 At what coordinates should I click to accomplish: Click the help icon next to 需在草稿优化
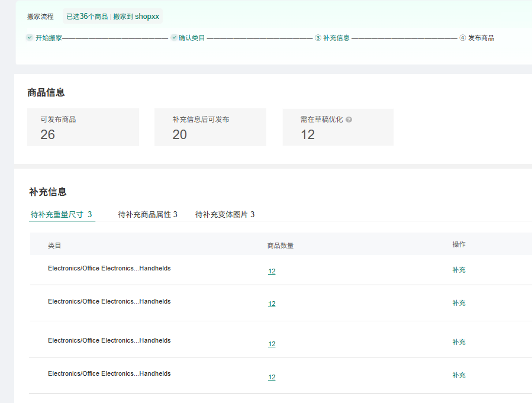tap(349, 120)
